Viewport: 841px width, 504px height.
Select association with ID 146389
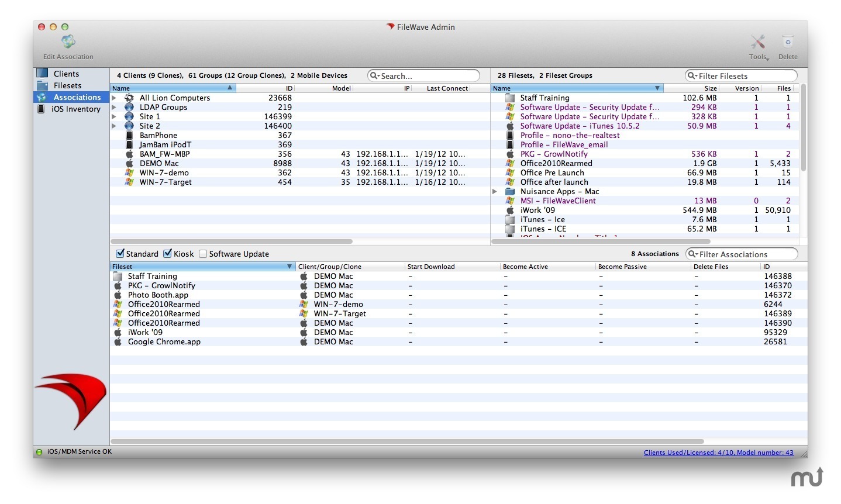(459, 313)
